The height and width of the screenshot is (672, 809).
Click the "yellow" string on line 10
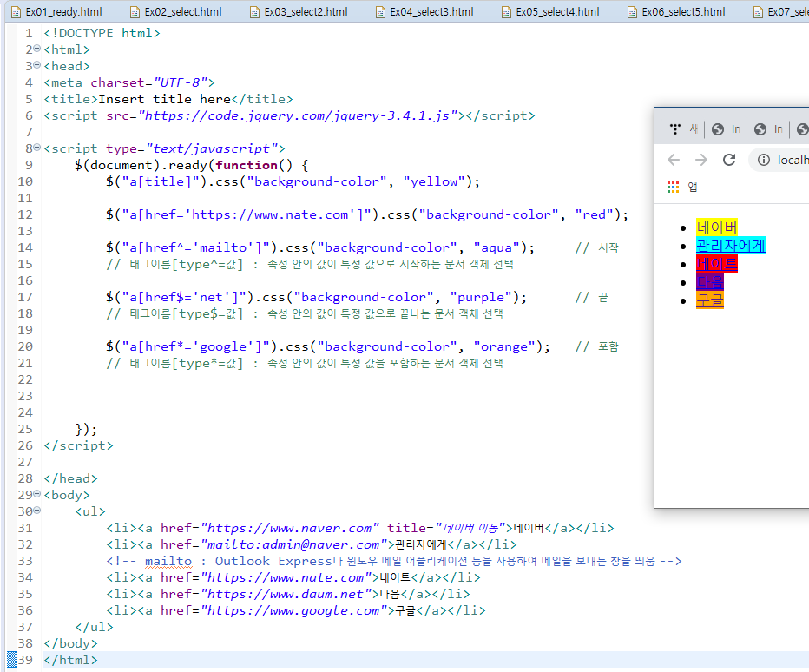point(434,181)
